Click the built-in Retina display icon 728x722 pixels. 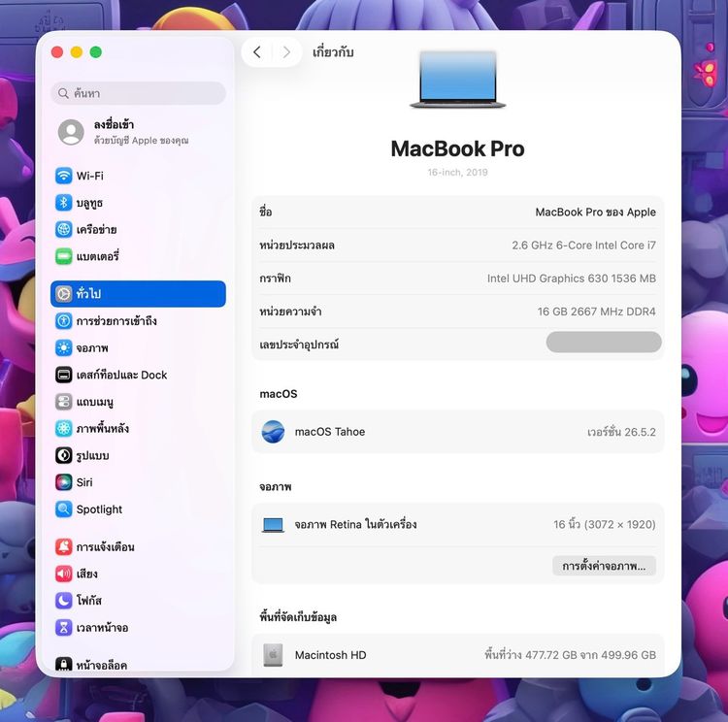[x=273, y=525]
